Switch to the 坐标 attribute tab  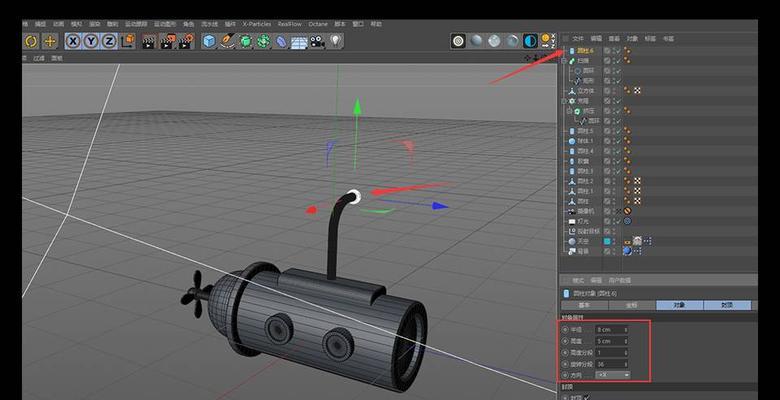pos(632,305)
